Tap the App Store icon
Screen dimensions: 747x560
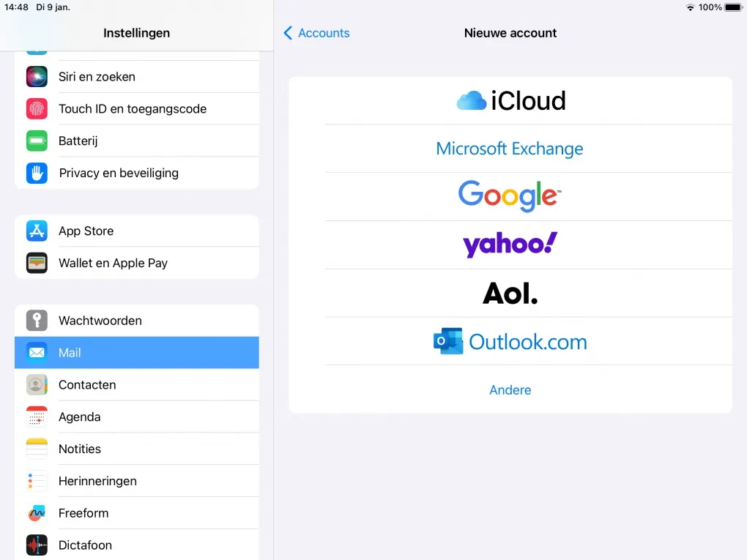37,231
